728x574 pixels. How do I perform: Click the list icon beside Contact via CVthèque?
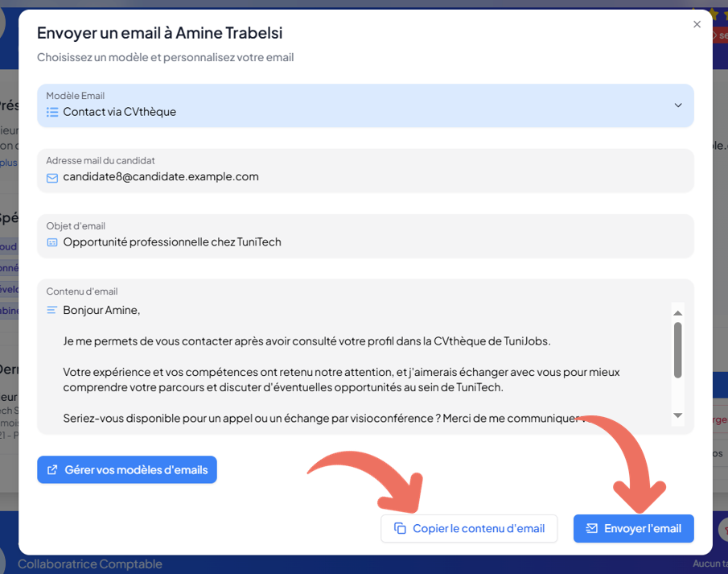pyautogui.click(x=52, y=112)
